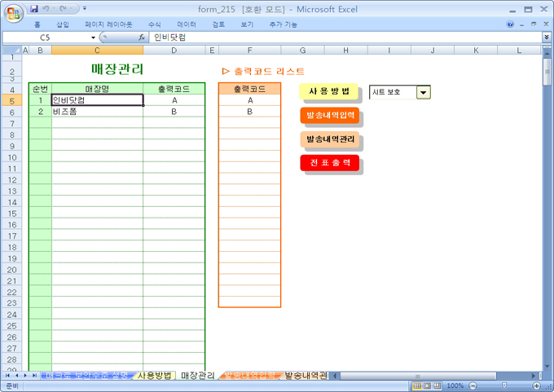Screen dimensions: 554x392
Task: Click zoom in plus button
Action: coord(536,385)
